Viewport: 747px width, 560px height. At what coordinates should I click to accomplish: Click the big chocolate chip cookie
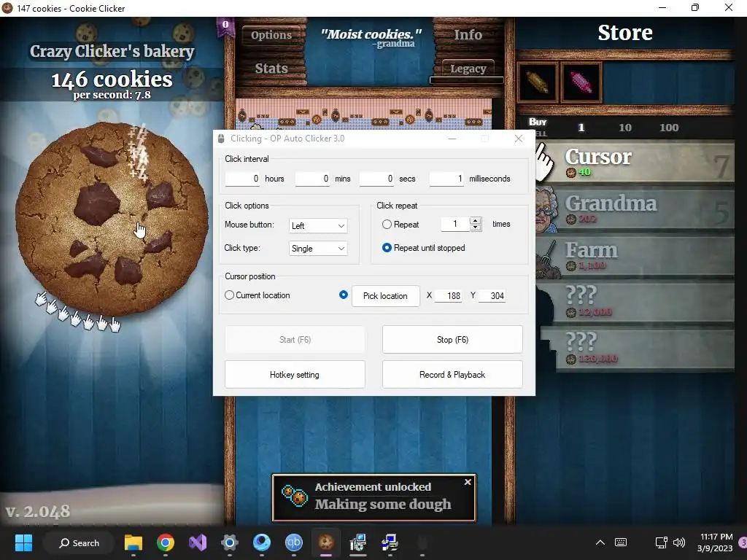click(112, 218)
